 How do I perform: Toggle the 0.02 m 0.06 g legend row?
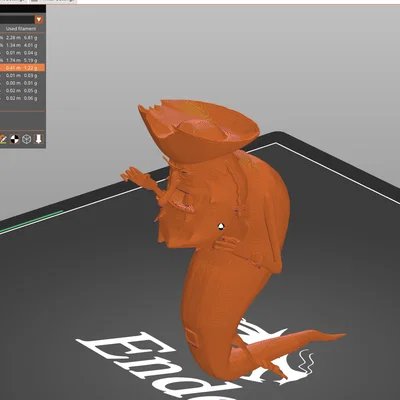pyautogui.click(x=22, y=98)
